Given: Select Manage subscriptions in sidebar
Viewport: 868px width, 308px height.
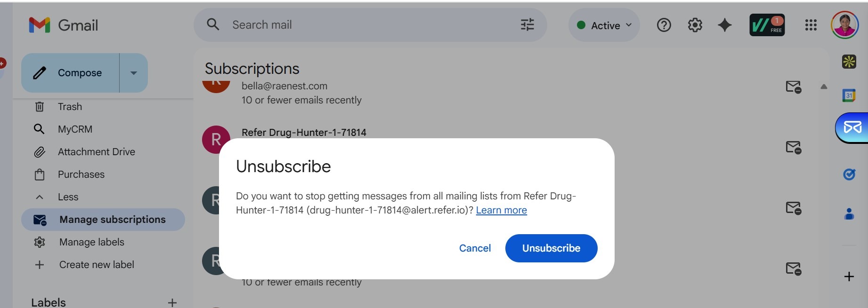Looking at the screenshot, I should click(x=103, y=220).
